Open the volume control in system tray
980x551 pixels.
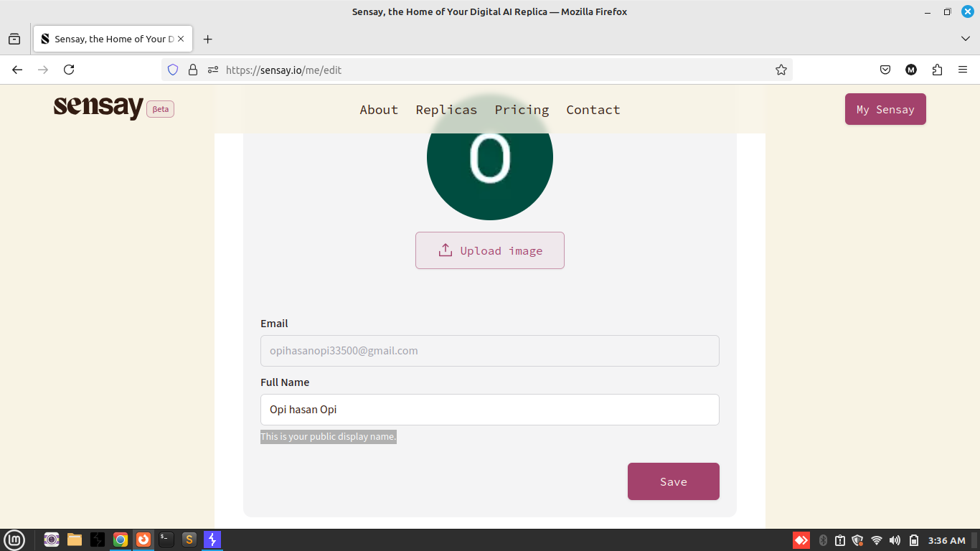click(895, 540)
